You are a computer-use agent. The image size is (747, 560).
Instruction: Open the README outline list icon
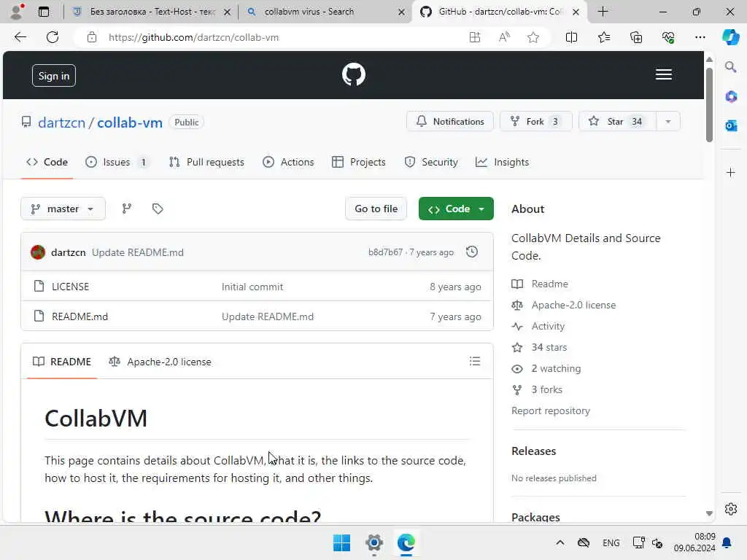pos(474,362)
